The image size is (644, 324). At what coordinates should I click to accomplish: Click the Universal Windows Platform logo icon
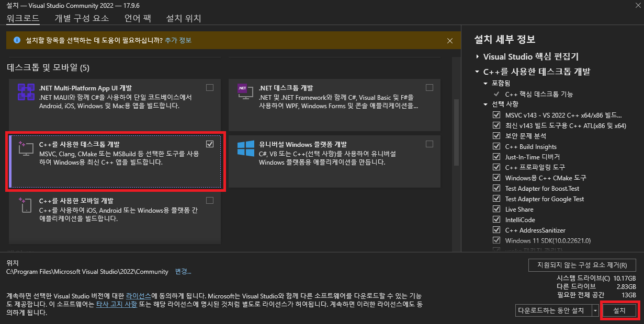[x=245, y=148]
